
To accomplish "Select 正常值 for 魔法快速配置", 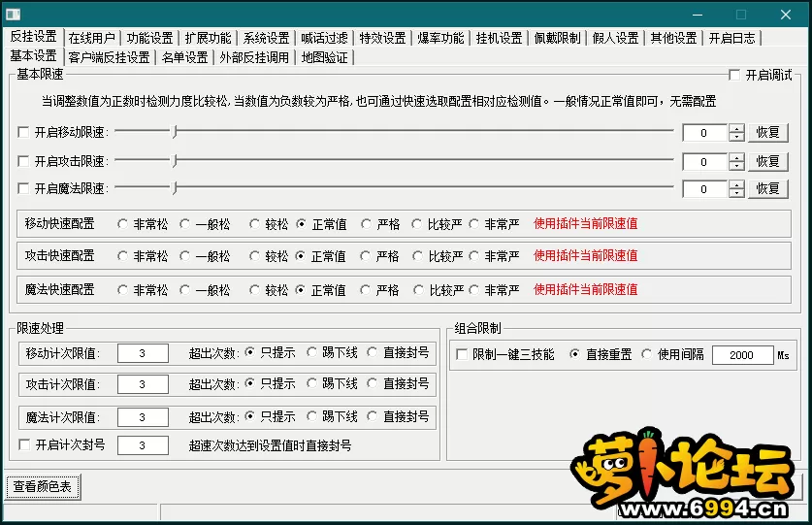I will [301, 290].
